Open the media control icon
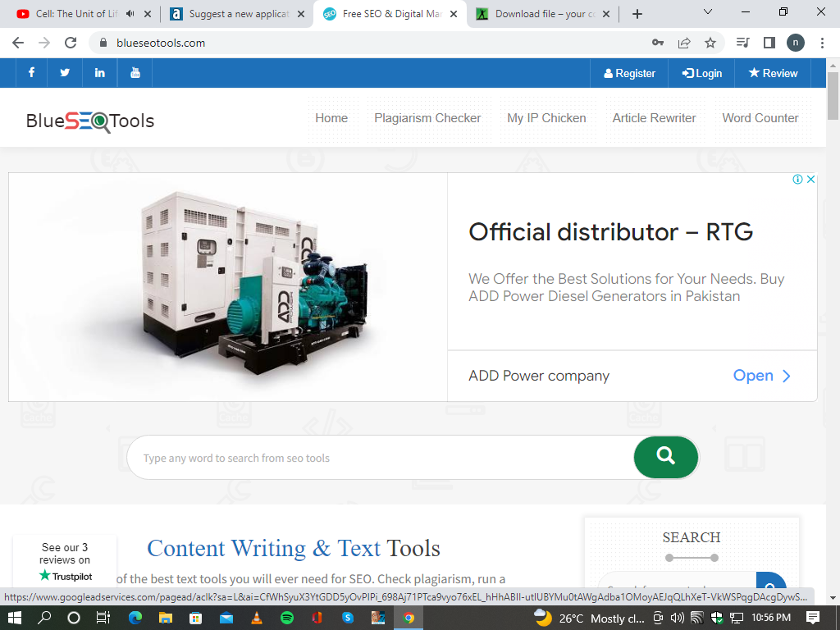Viewport: 840px width, 630px height. tap(743, 43)
